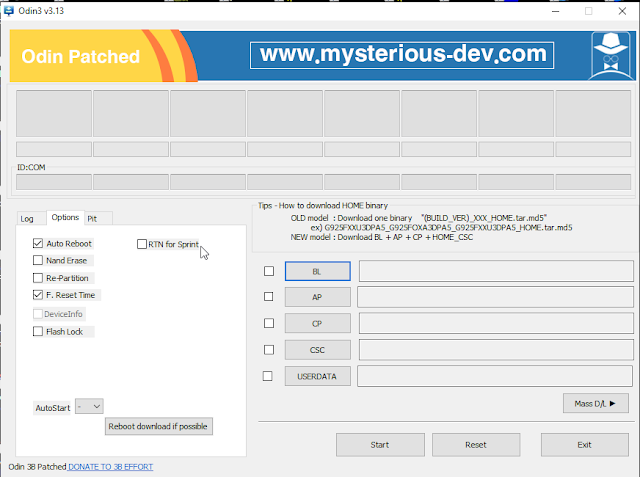
Task: Click the Odin3 app icon in title bar
Action: tap(9, 10)
